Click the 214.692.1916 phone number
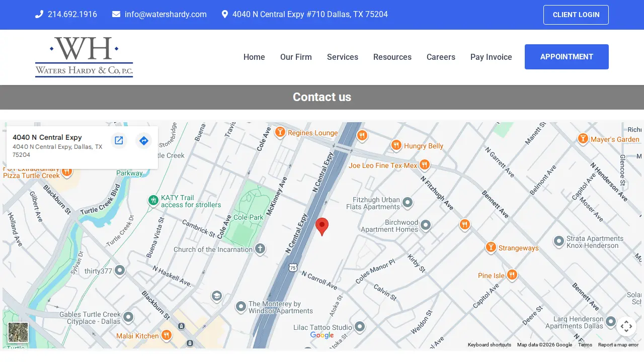This screenshot has width=644, height=362. [x=72, y=14]
